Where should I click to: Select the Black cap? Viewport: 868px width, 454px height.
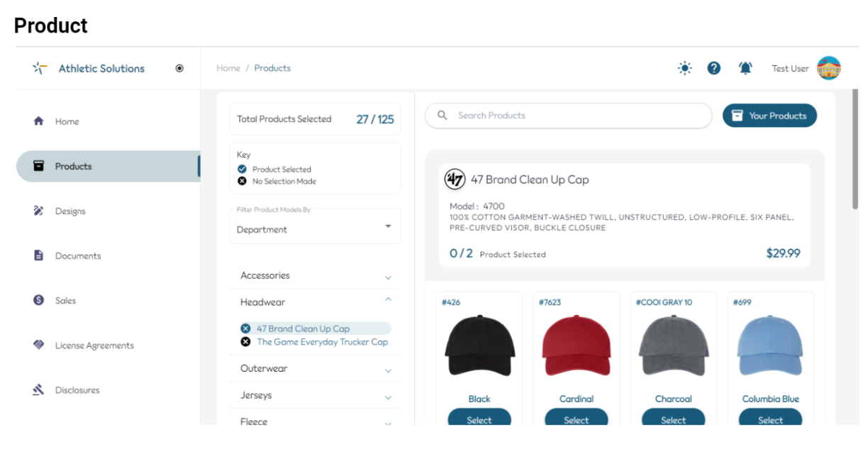[x=479, y=417]
